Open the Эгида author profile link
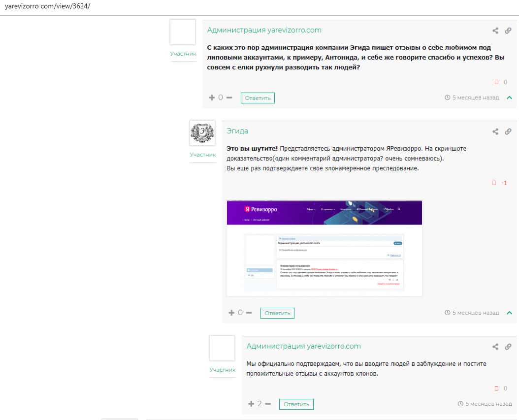The image size is (519, 420). (x=237, y=131)
